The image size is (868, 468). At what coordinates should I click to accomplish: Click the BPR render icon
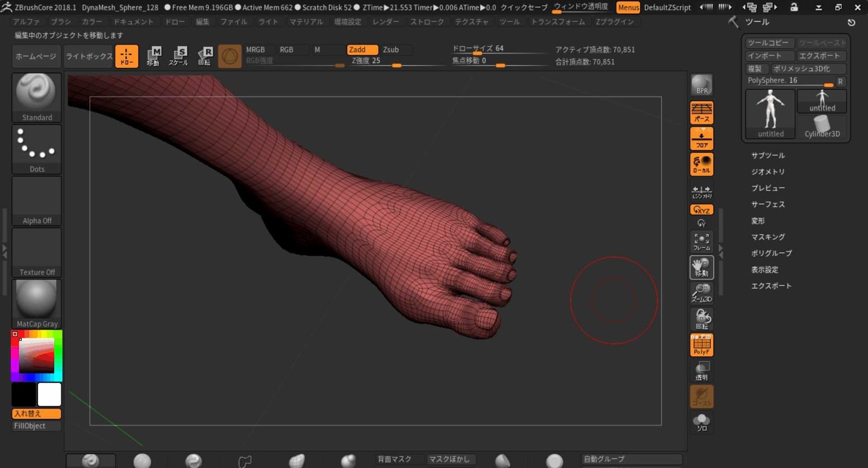click(x=701, y=85)
